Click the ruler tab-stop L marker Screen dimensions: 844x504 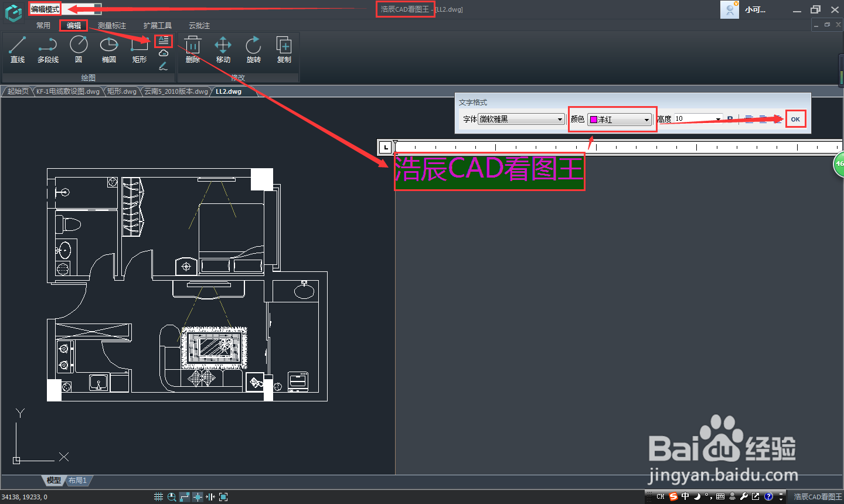pyautogui.click(x=386, y=147)
